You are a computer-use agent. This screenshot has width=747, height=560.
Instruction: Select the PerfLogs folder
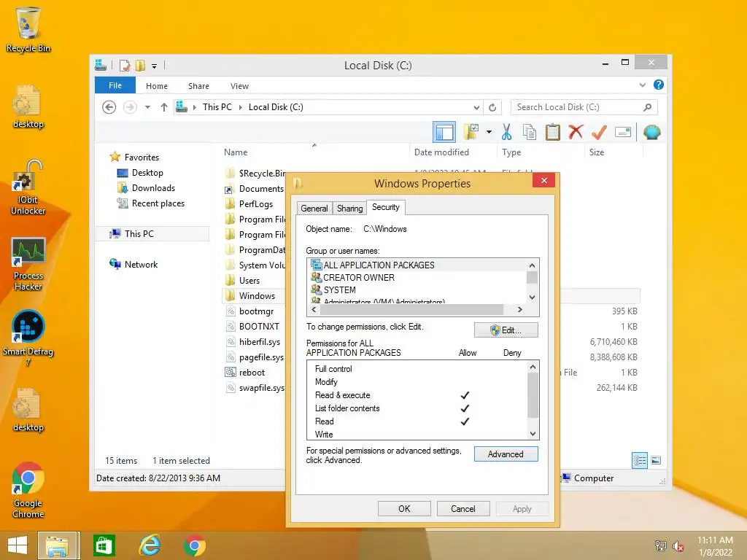[256, 204]
